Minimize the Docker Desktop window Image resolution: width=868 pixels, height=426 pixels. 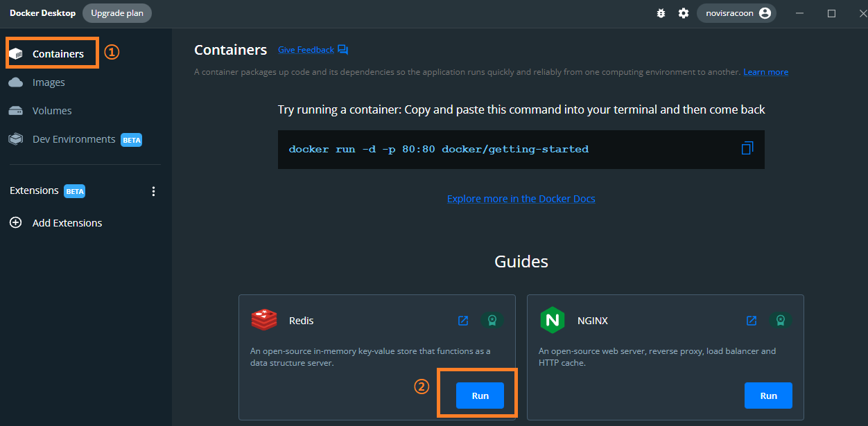point(801,13)
